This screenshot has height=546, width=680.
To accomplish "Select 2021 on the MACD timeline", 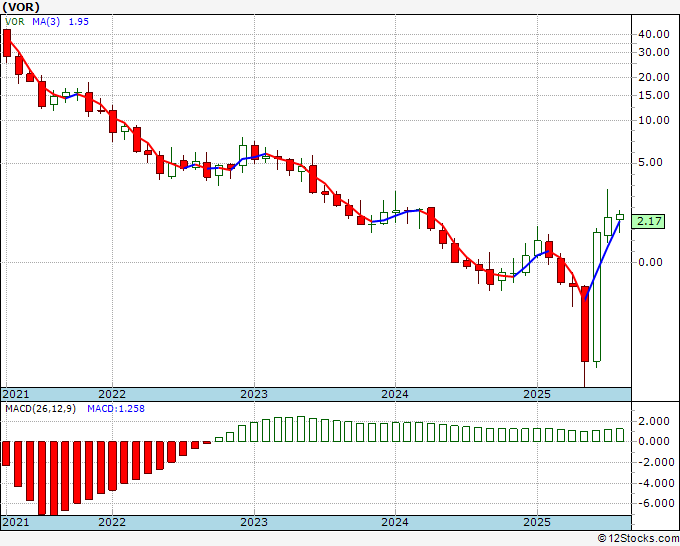I will [16, 522].
